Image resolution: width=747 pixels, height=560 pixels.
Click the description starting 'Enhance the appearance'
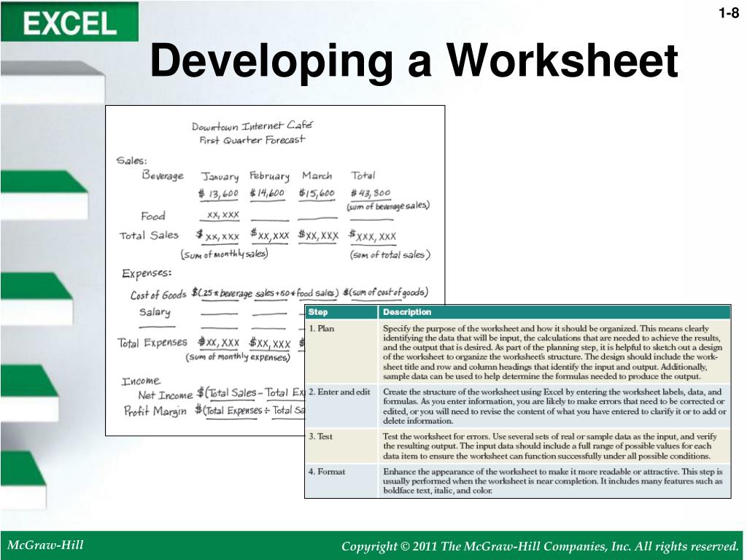553,481
